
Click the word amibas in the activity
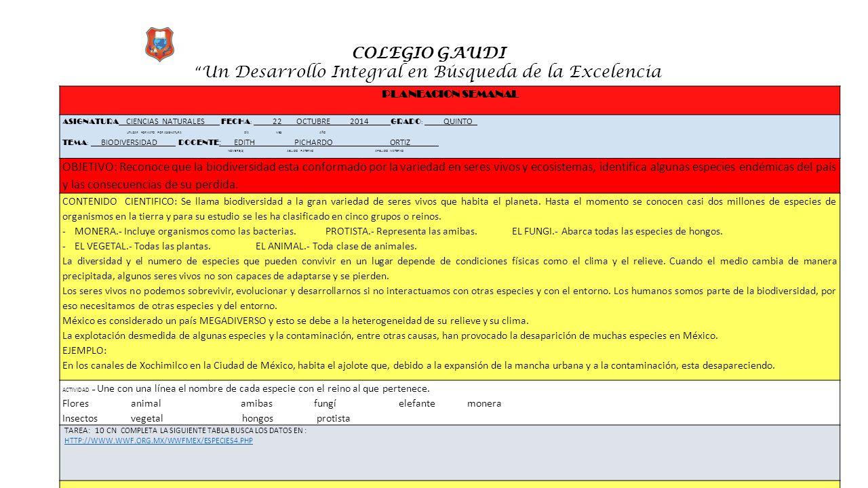256,403
